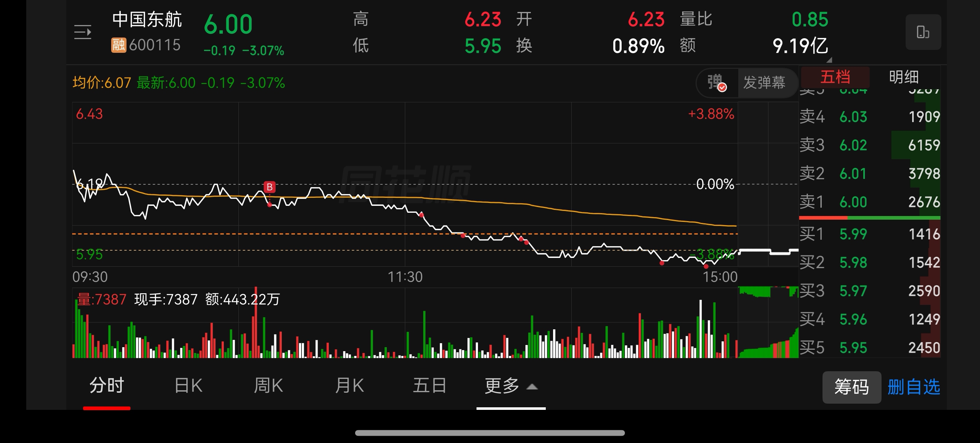980x443 pixels.
Task: Click 删自选 to remove from watchlist
Action: pos(913,387)
